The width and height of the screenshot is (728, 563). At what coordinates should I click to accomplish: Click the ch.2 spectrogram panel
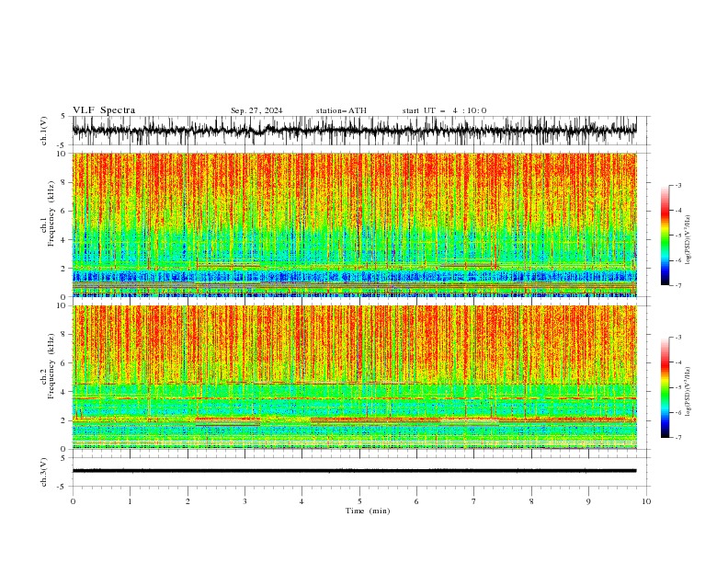[354, 377]
